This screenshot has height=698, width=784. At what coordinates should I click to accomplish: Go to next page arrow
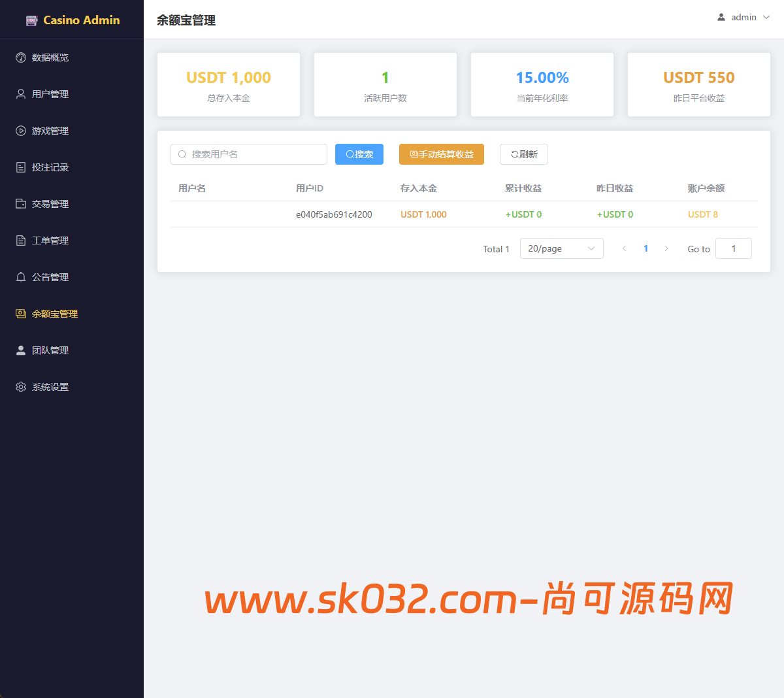pos(666,248)
